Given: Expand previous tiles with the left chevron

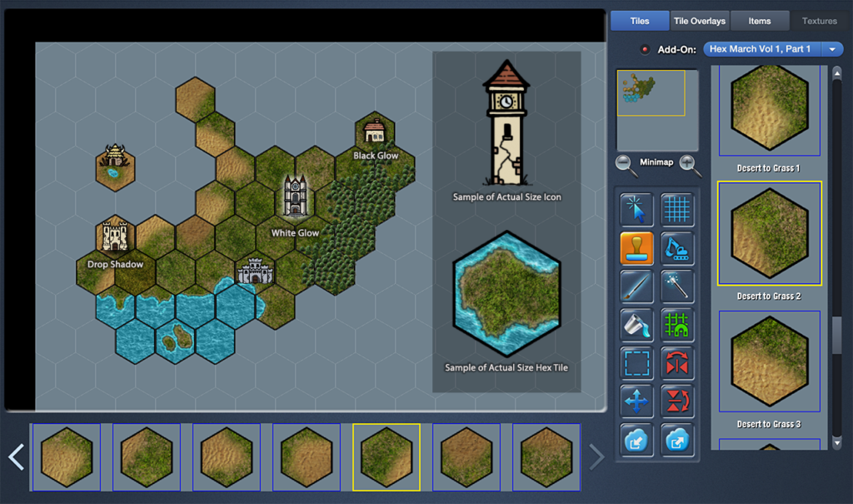Looking at the screenshot, I should tap(15, 457).
